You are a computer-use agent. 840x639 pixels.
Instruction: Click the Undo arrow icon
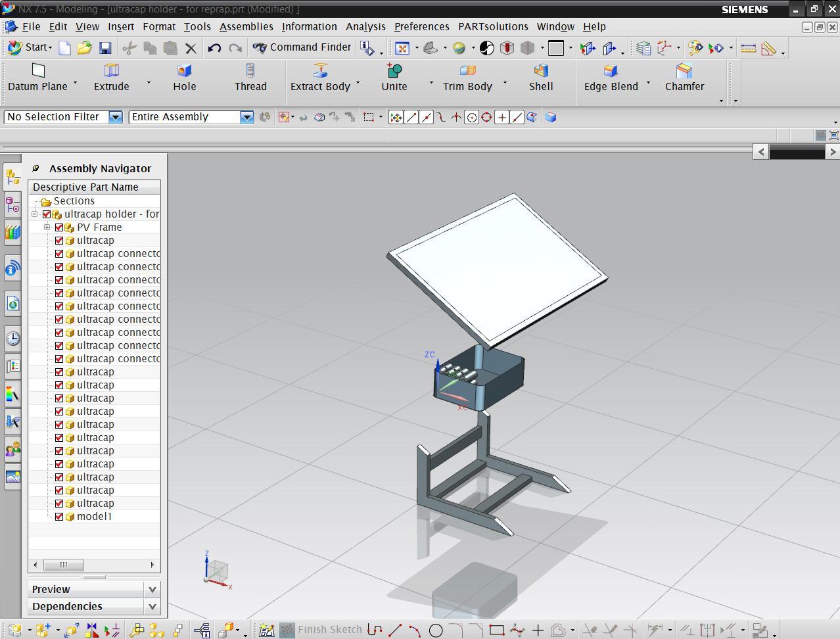click(x=214, y=48)
